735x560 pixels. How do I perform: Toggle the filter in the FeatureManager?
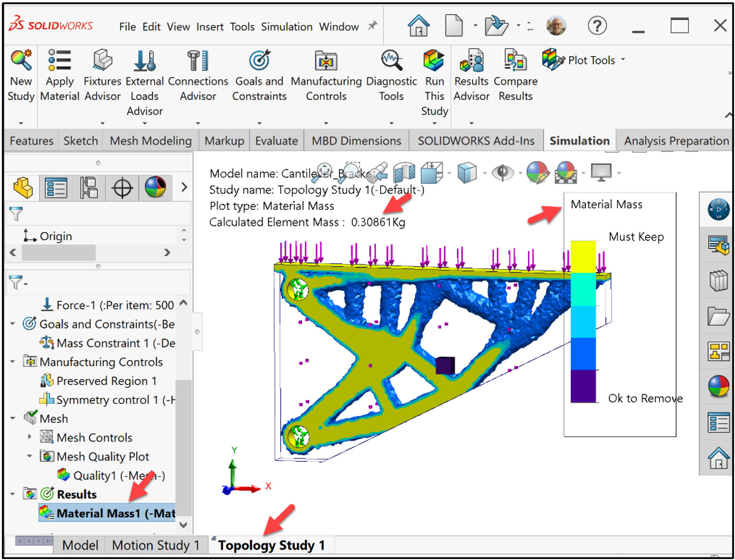coord(16,213)
